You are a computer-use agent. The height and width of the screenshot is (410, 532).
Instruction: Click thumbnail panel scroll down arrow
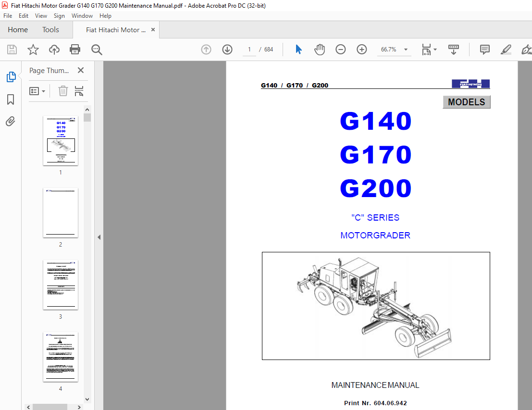[x=87, y=399]
